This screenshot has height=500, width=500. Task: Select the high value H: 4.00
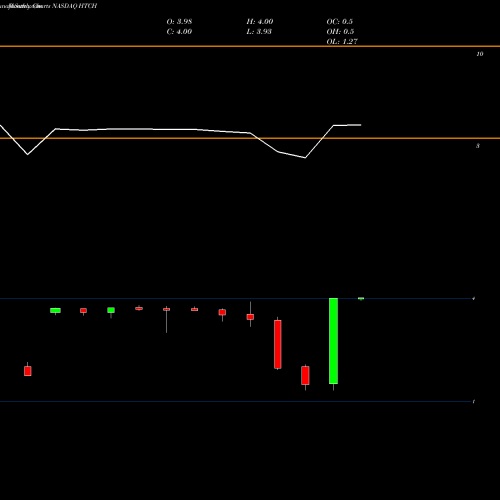260,22
